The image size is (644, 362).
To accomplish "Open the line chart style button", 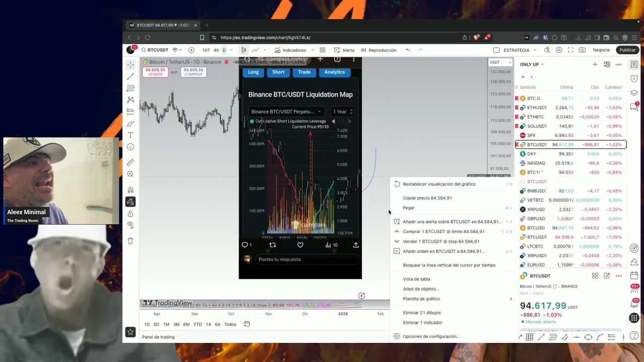I will 256,50.
